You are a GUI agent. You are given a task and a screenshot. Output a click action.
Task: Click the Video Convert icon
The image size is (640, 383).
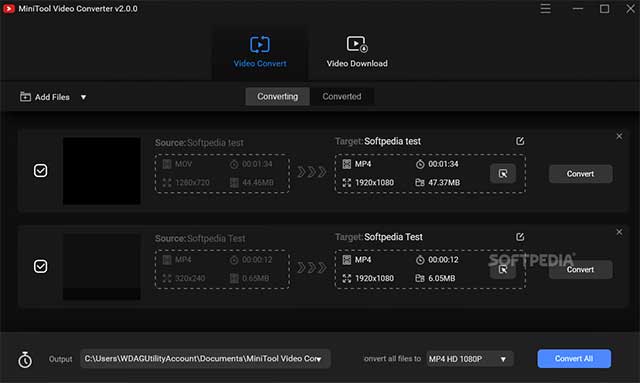(x=260, y=45)
